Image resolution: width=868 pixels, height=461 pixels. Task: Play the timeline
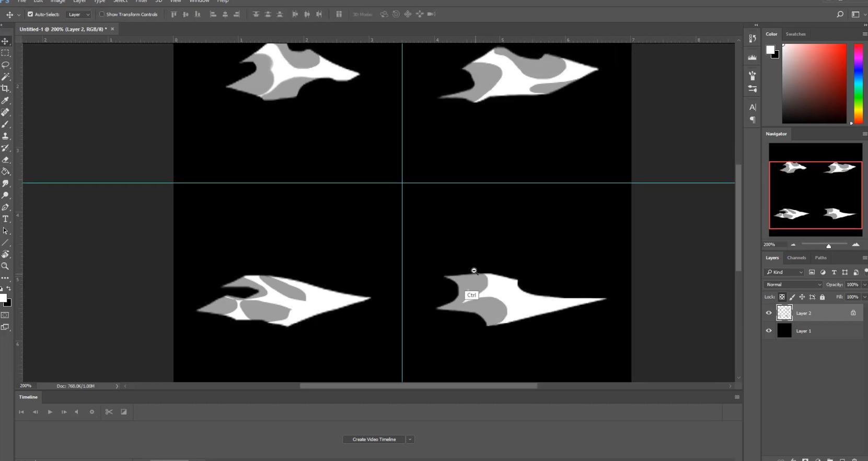point(50,412)
